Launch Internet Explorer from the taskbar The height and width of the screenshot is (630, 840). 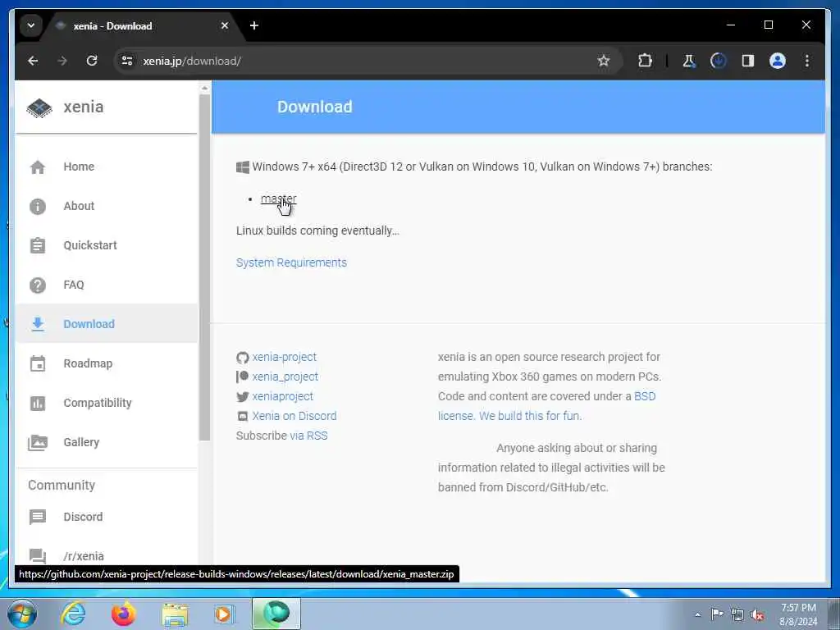pos(73,614)
